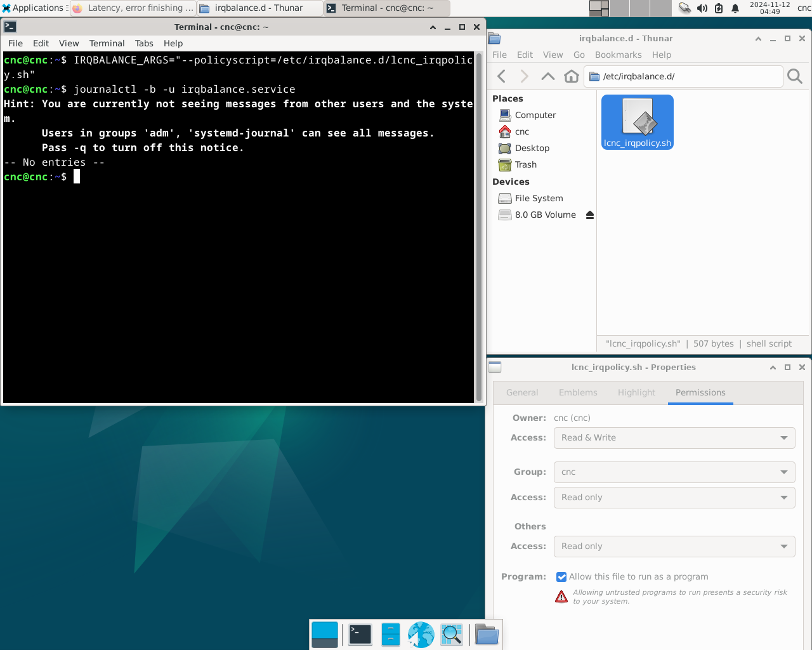Launch terminal emulator from dock
This screenshot has height=650, width=812.
[360, 634]
